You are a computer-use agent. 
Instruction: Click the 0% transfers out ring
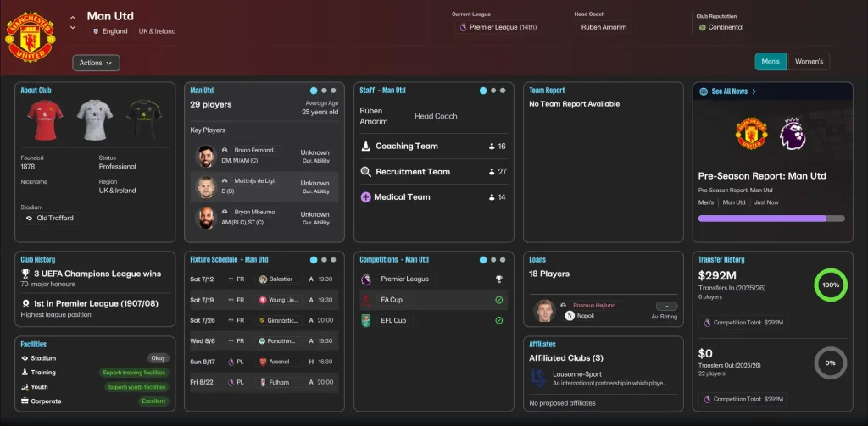click(x=831, y=363)
